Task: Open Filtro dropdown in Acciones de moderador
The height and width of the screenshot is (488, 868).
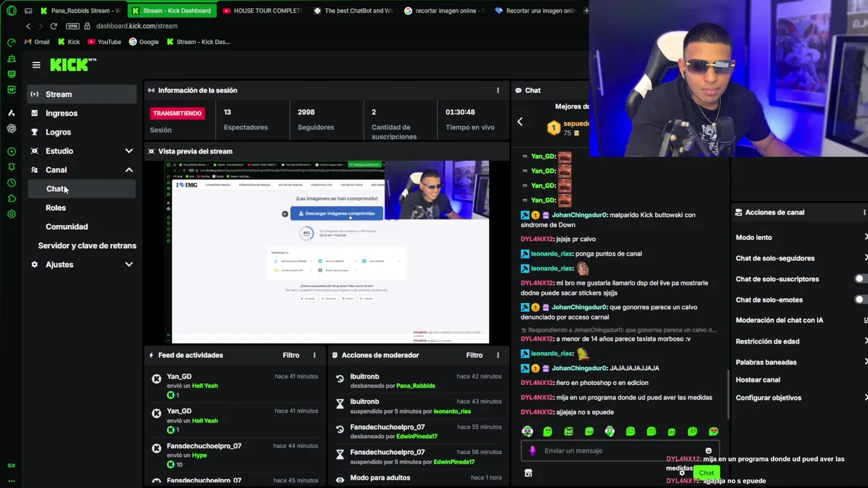Action: 474,355
